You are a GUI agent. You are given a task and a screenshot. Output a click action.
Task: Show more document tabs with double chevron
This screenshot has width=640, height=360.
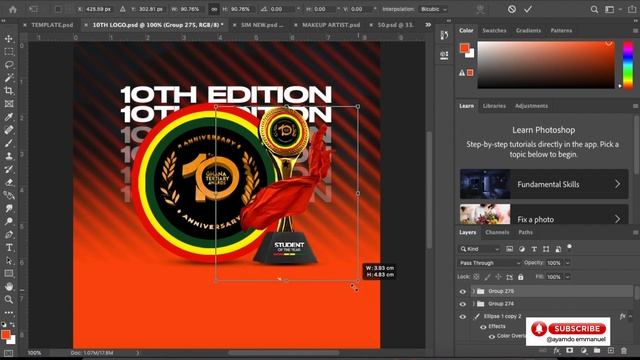click(428, 25)
